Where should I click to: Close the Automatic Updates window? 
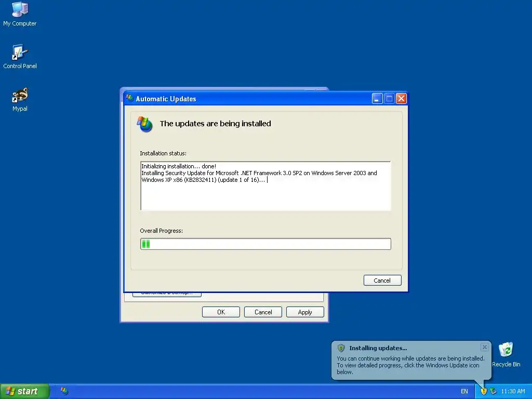401,98
